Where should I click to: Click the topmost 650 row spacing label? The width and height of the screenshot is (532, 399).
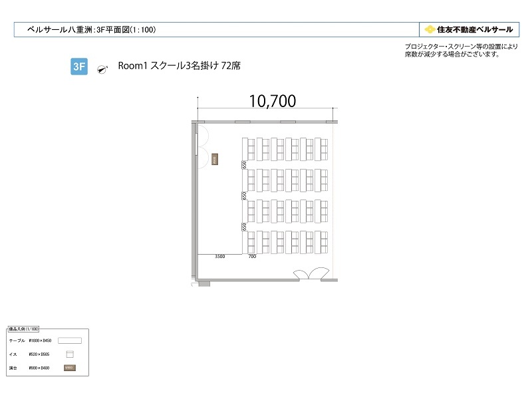244,165
